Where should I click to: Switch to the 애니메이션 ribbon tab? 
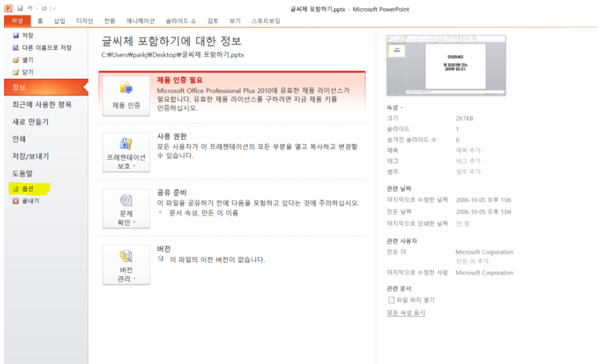pos(141,21)
